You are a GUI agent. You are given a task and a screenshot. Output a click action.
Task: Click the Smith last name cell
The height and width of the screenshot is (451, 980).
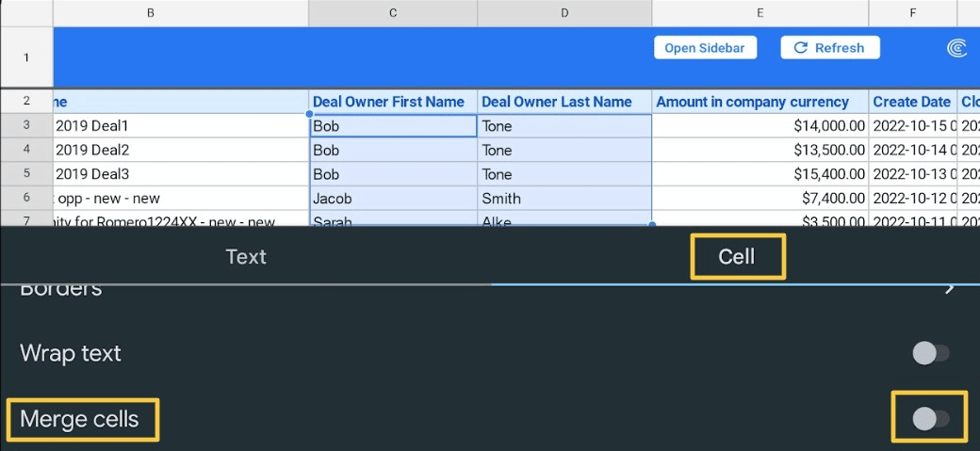[x=564, y=199]
